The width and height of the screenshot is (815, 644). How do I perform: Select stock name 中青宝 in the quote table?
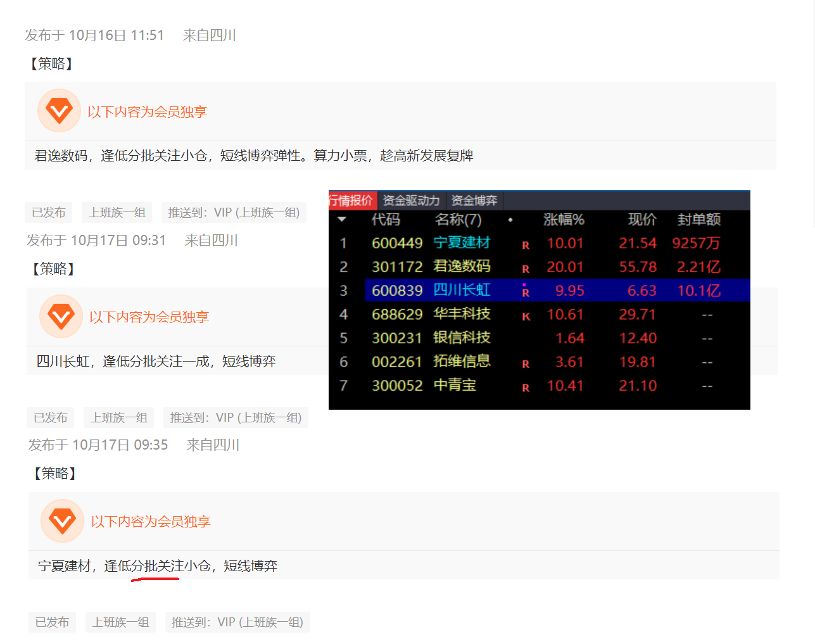tap(455, 386)
